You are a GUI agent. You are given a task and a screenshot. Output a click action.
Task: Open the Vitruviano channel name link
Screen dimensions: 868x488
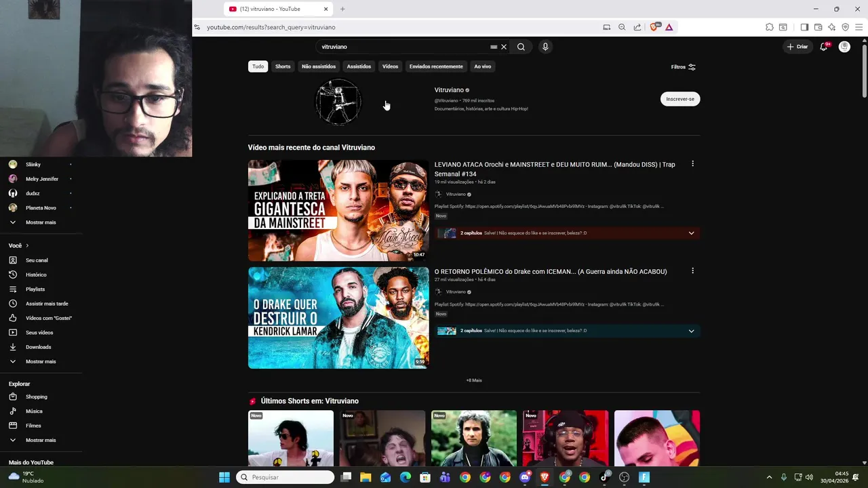click(449, 90)
